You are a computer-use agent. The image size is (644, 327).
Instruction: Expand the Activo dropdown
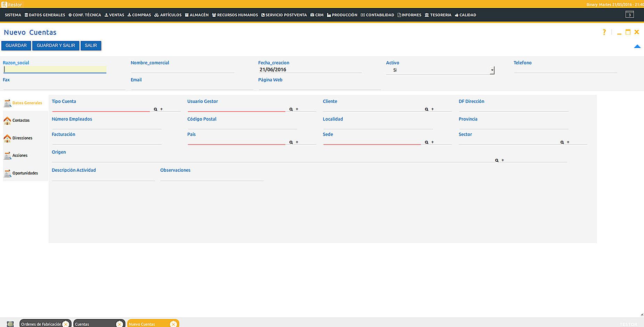tap(492, 70)
